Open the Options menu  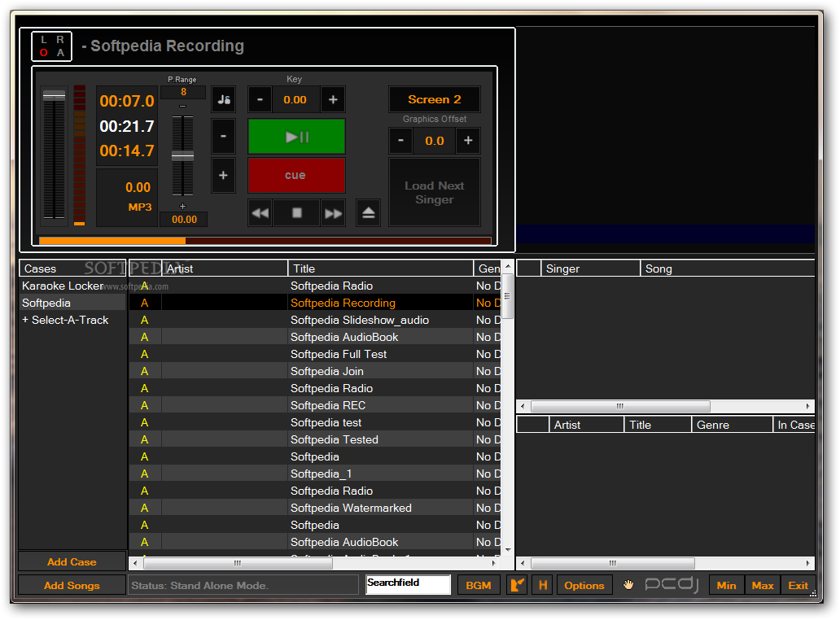coord(584,585)
